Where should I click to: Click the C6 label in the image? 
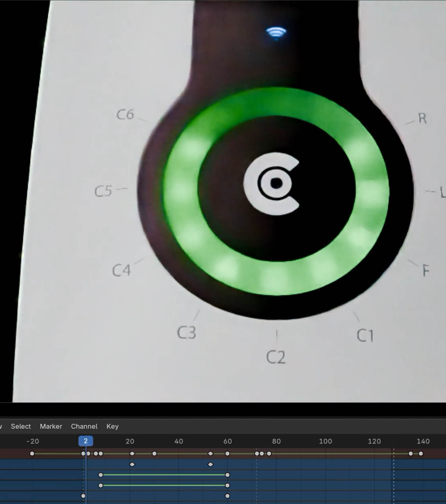coord(125,114)
